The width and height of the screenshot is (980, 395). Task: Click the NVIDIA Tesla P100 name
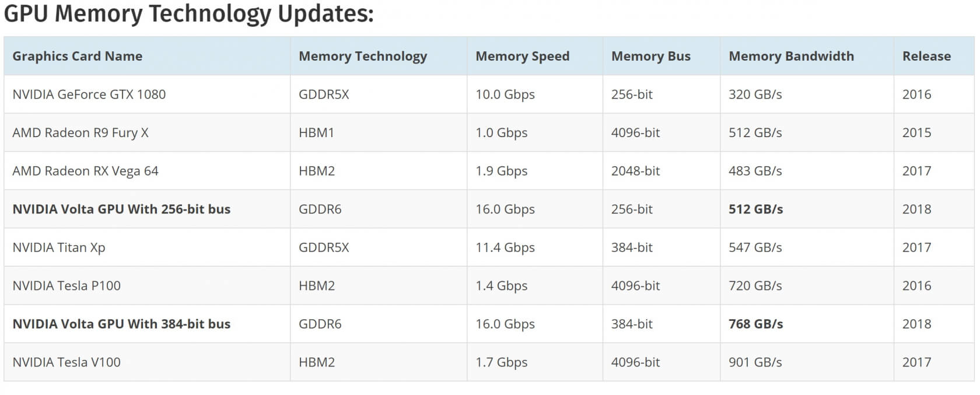(66, 286)
